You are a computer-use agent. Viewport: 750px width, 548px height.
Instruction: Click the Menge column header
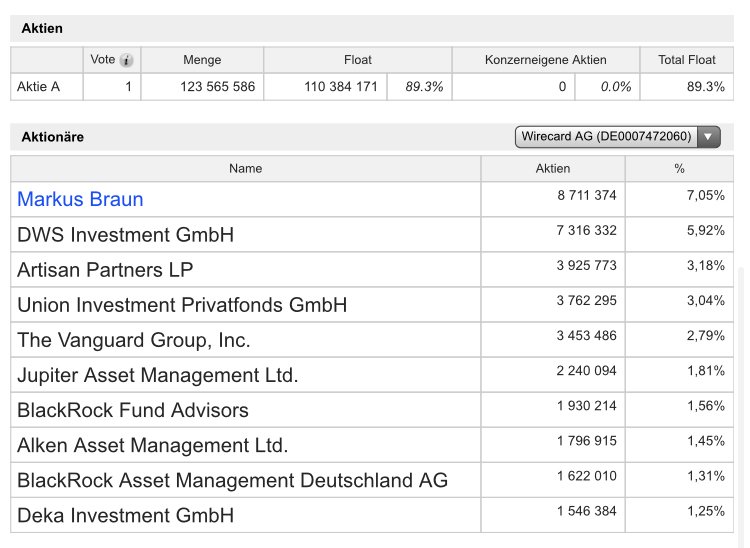[x=202, y=60]
